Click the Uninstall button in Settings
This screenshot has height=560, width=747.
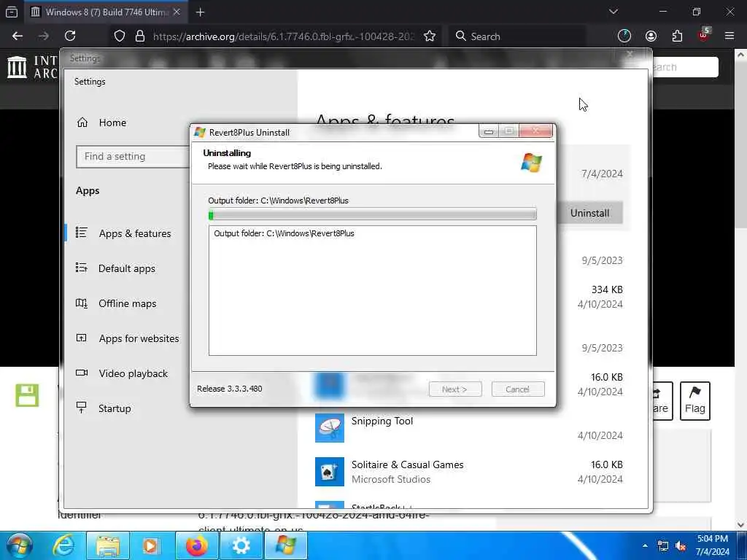point(589,214)
